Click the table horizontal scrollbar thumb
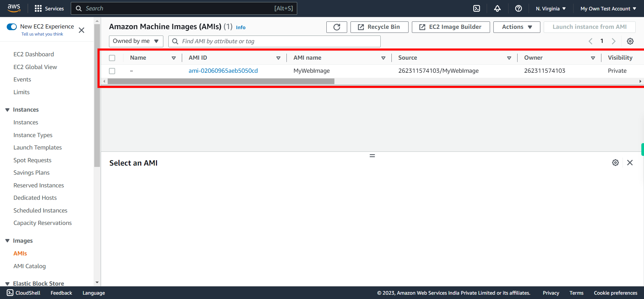The image size is (644, 299). tap(221, 81)
